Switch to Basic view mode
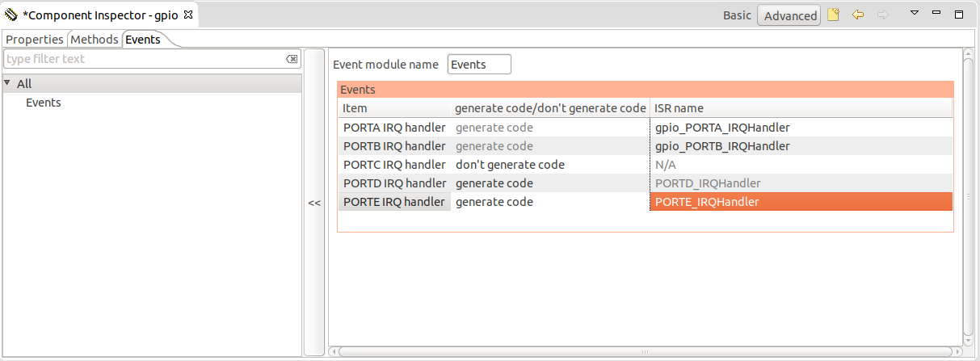The width and height of the screenshot is (980, 361). (x=737, y=15)
